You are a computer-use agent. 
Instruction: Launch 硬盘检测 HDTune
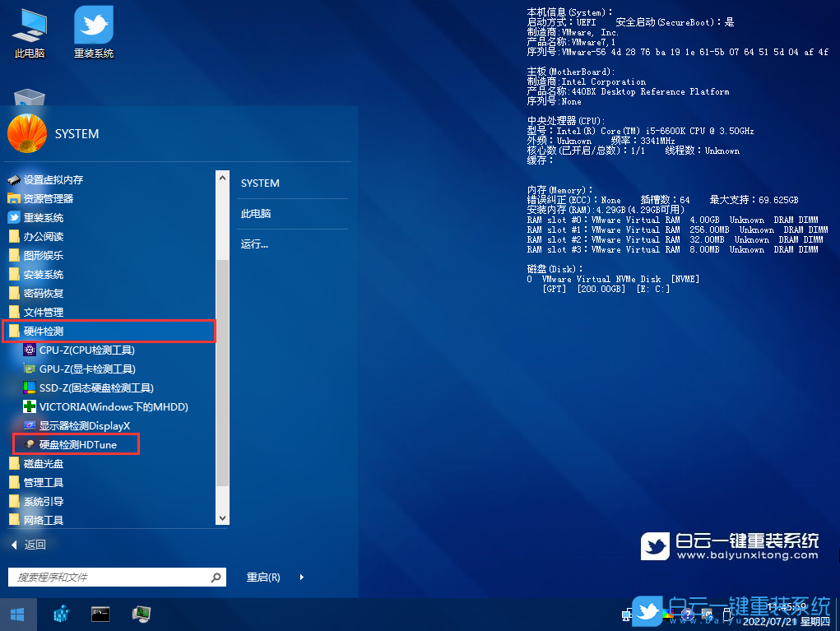click(77, 445)
